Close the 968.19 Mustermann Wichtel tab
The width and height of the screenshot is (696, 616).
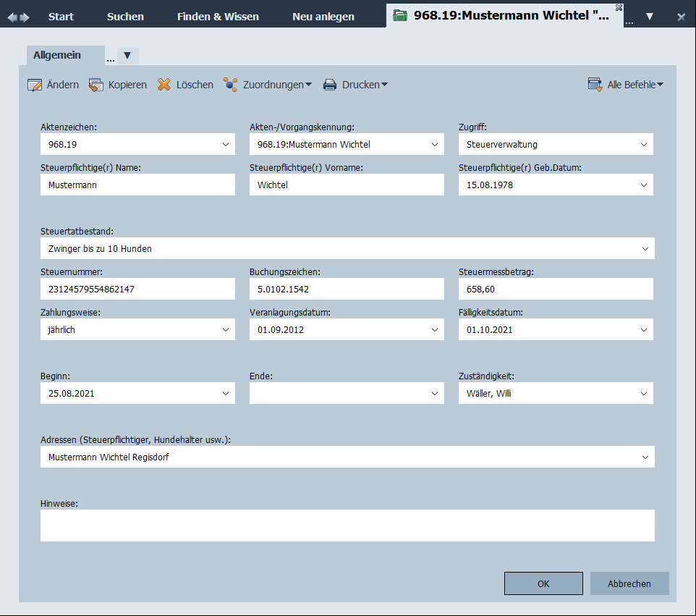pos(619,7)
